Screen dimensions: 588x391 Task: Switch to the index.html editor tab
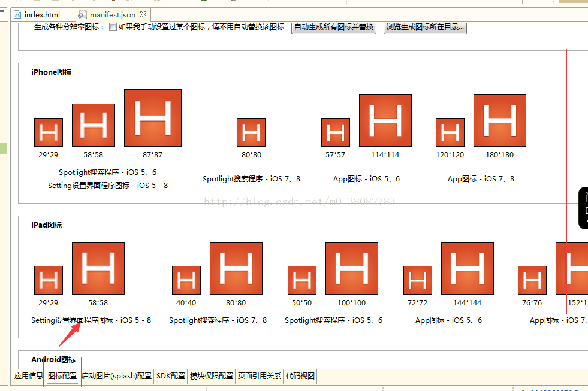41,14
